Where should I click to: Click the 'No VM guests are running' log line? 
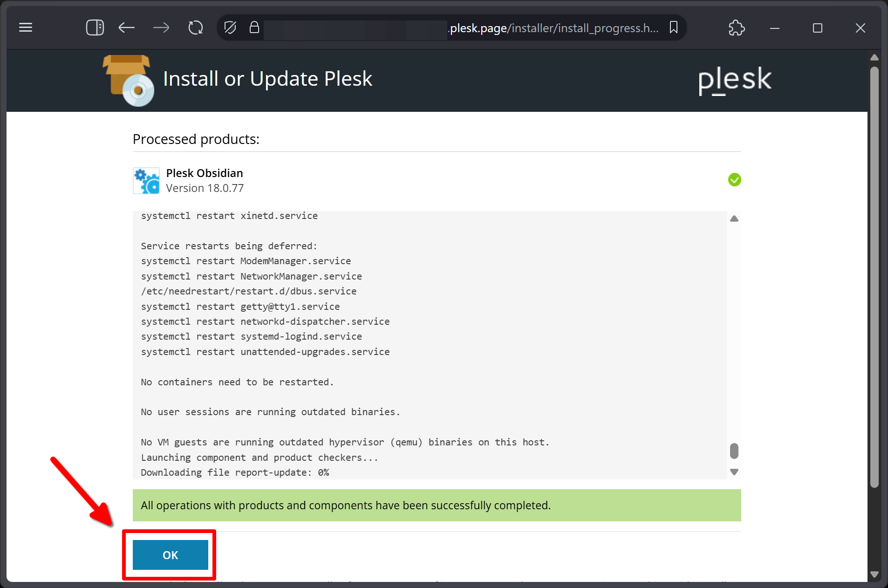click(x=345, y=442)
